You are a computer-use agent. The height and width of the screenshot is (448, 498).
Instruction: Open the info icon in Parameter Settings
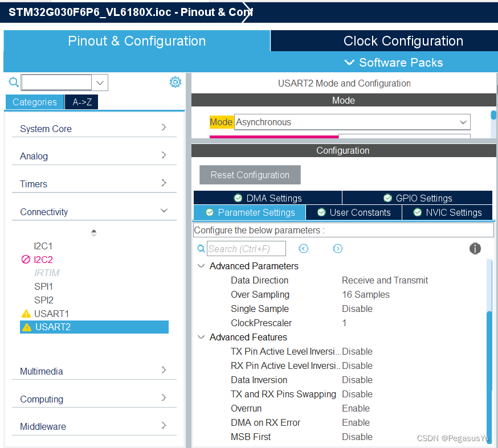click(475, 248)
